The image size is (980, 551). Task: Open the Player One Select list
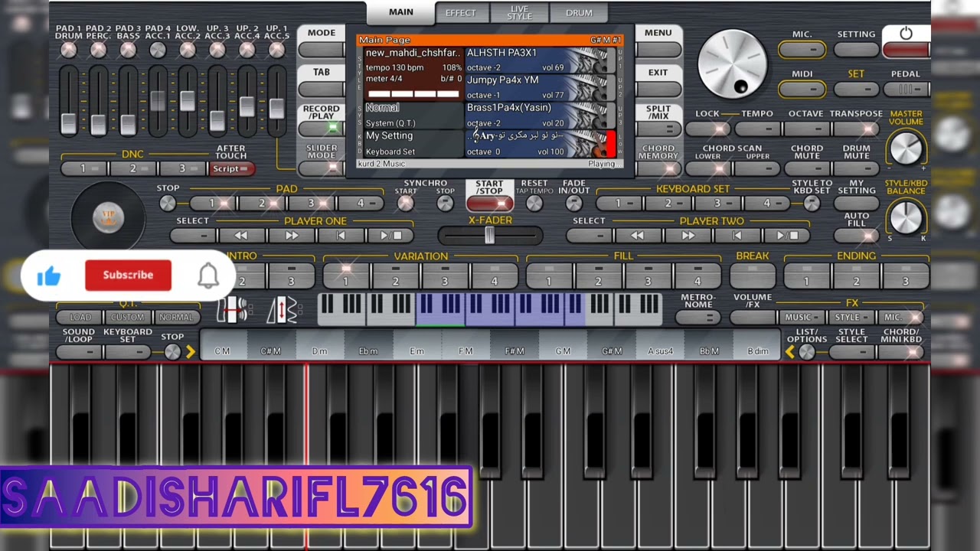coord(193,236)
